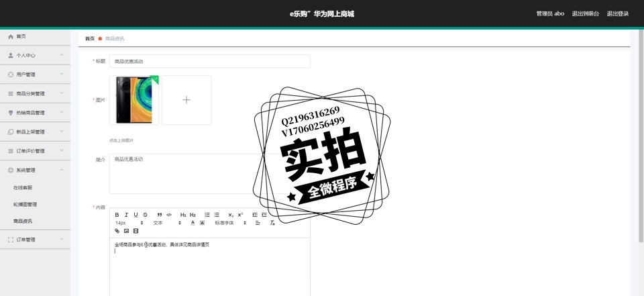The width and height of the screenshot is (644, 296).
Task: Open the text background color picker
Action: coord(202,223)
